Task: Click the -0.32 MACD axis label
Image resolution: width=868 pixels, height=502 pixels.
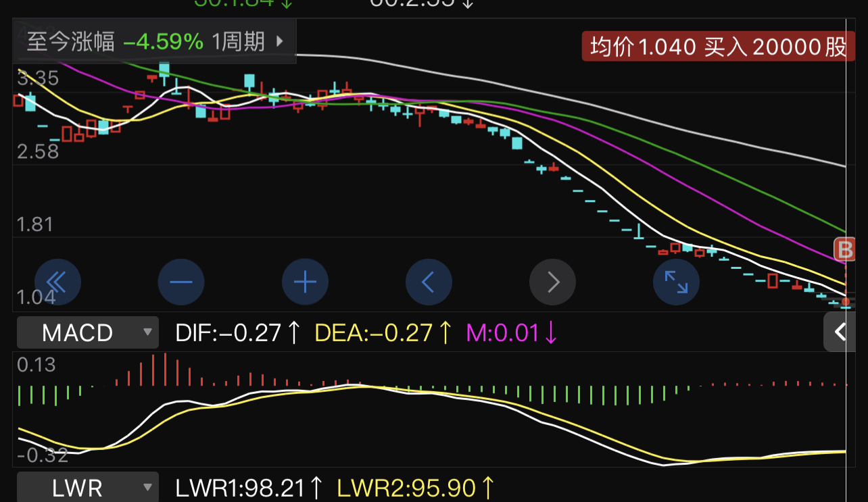Action: point(43,455)
